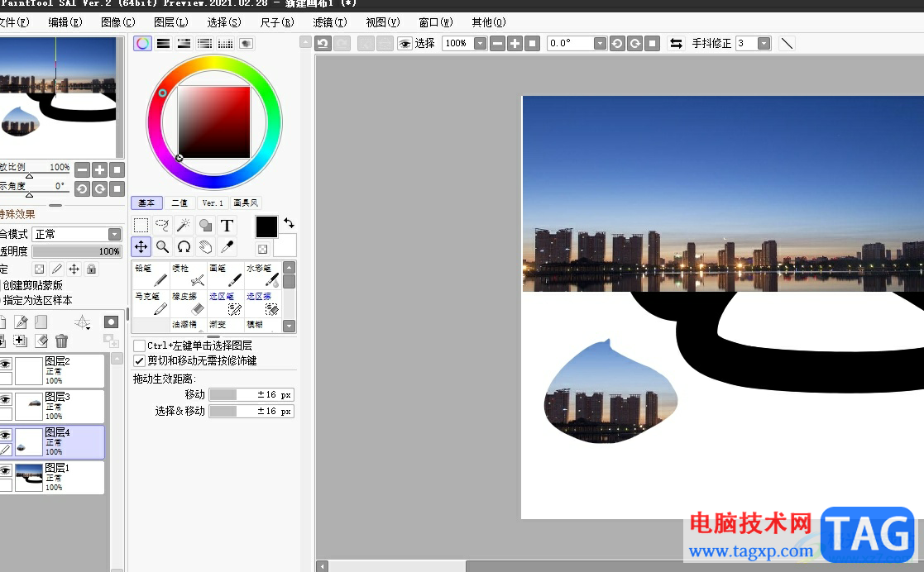Image resolution: width=924 pixels, height=572 pixels.
Task: Toggle visibility of layer 图层3
Action: (x=5, y=399)
